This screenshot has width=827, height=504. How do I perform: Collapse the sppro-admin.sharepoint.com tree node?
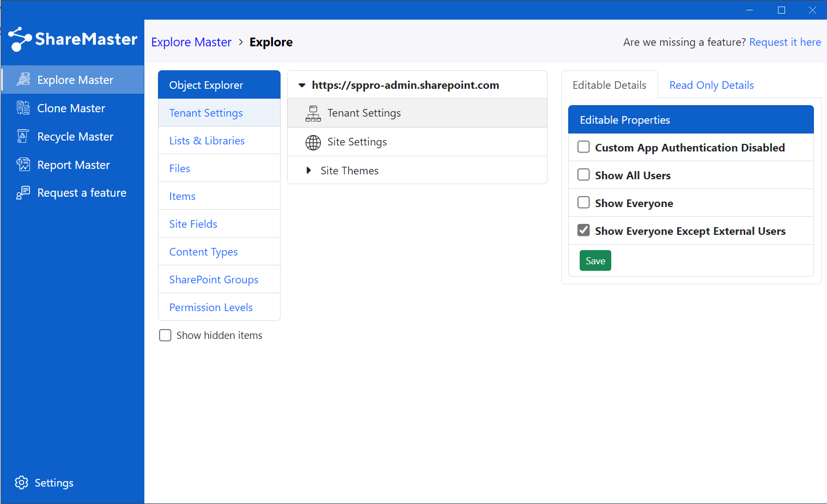pos(302,85)
